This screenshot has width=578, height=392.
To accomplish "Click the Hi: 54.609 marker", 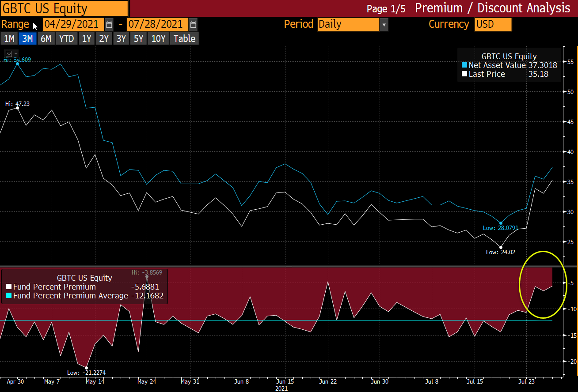I will pyautogui.click(x=18, y=64).
